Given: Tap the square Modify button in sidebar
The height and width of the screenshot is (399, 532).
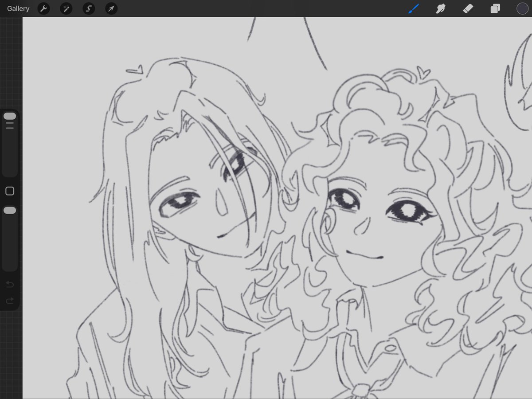Looking at the screenshot, I should 10,191.
